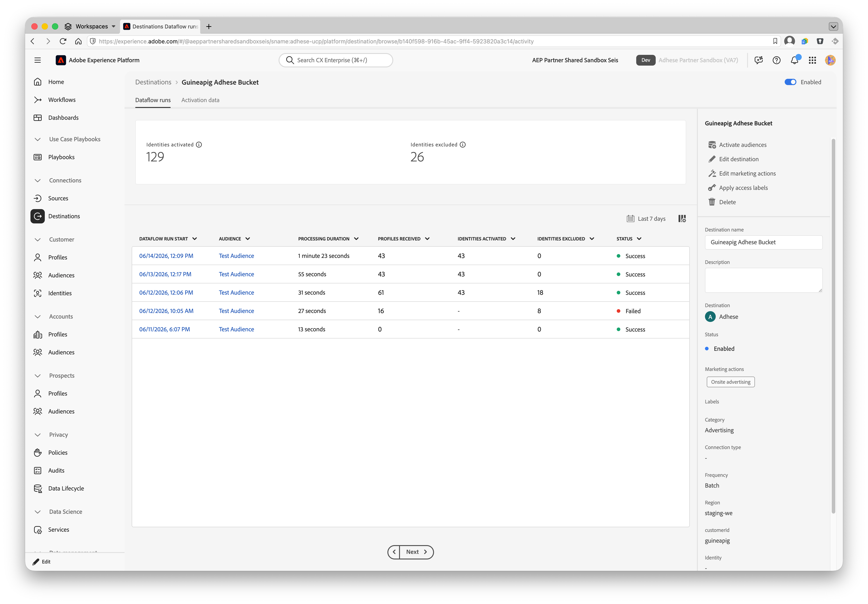Click the calendar icon for date range

click(631, 218)
